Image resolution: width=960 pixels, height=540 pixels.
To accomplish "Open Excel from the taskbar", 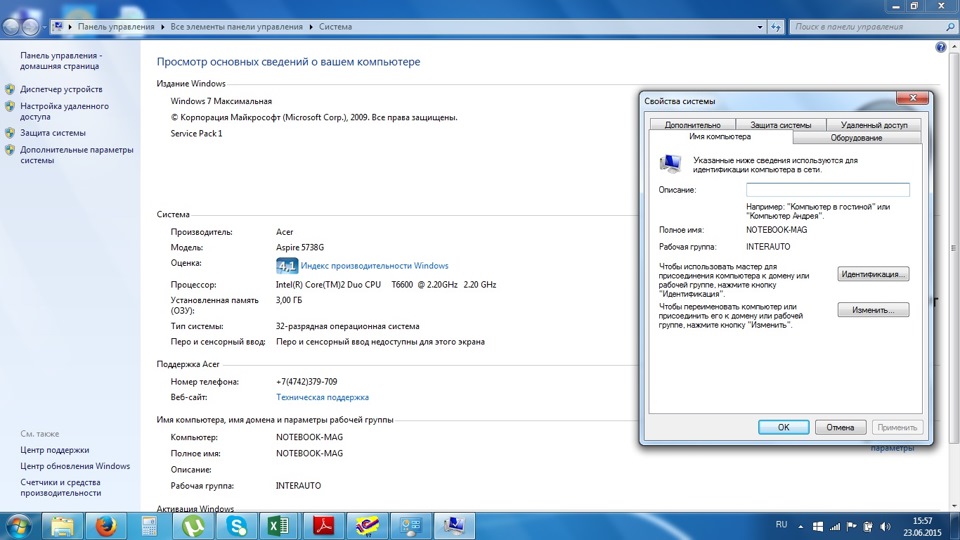I will coord(280,527).
